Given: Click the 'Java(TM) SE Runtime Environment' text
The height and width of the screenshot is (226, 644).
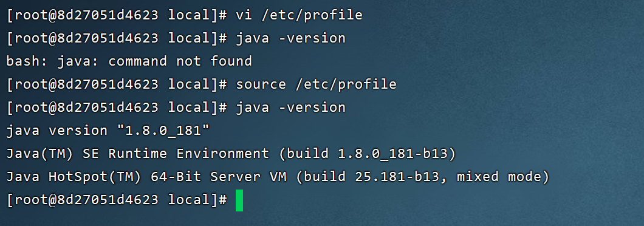Looking at the screenshot, I should (138, 154).
